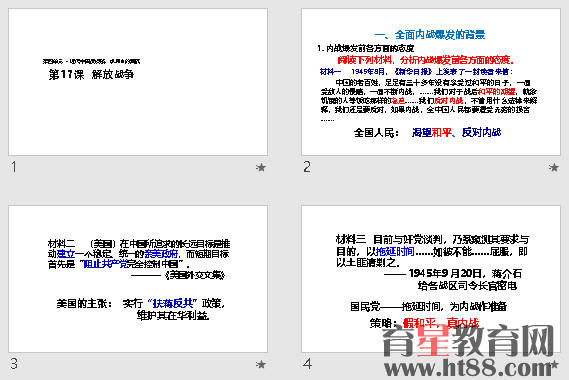Image resolution: width=569 pixels, height=380 pixels.
Task: Click the blue heading 一、全面内战爆发的背景
Action: [x=430, y=35]
